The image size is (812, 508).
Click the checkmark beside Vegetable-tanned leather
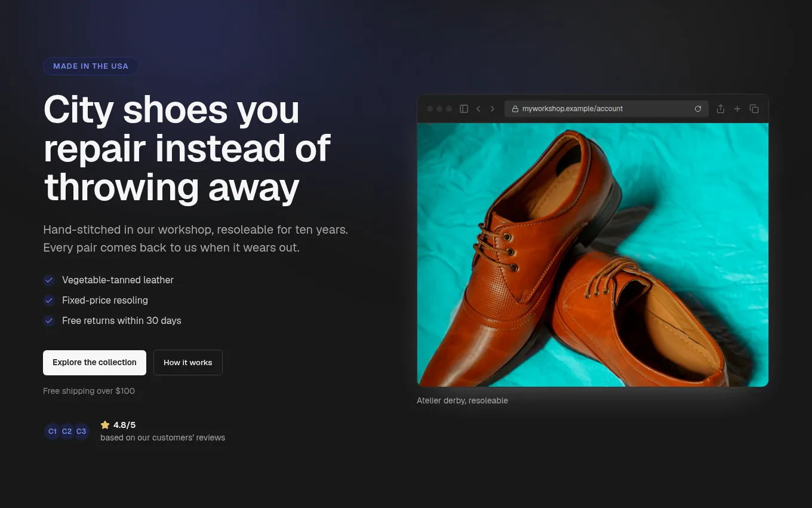click(x=49, y=280)
